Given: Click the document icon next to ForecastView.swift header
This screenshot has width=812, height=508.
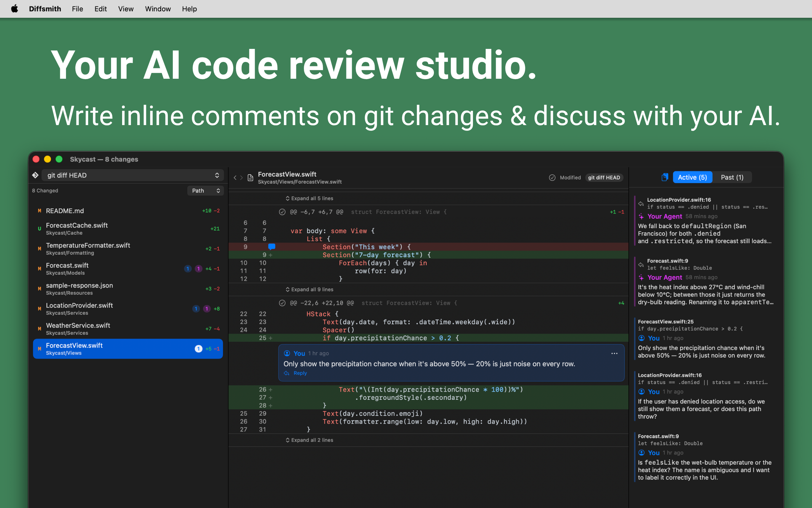Looking at the screenshot, I should click(250, 177).
